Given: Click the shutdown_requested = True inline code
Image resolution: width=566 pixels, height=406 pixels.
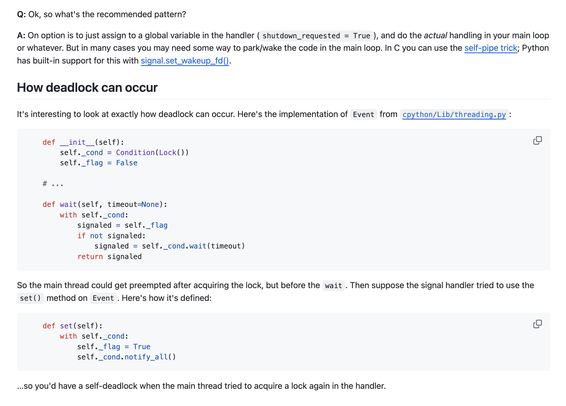Looking at the screenshot, I should [316, 36].
